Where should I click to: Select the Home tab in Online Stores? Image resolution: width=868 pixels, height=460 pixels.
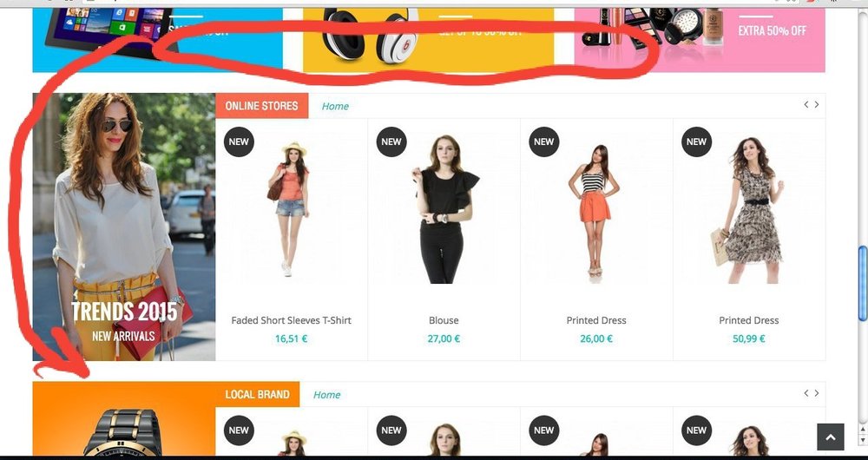coord(335,106)
